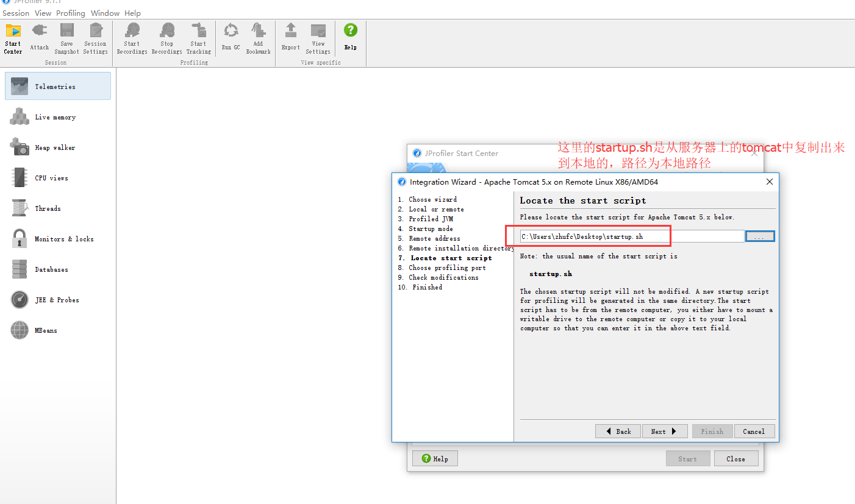Click wizard step '1. Choose wizard'

pyautogui.click(x=427, y=199)
